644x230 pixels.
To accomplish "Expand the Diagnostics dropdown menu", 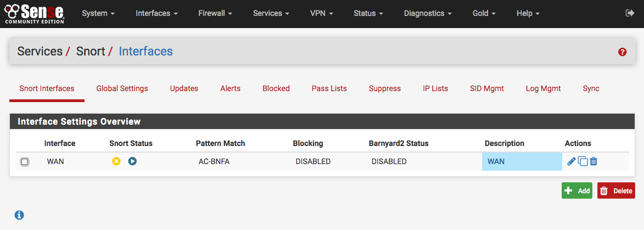I will click(x=428, y=13).
